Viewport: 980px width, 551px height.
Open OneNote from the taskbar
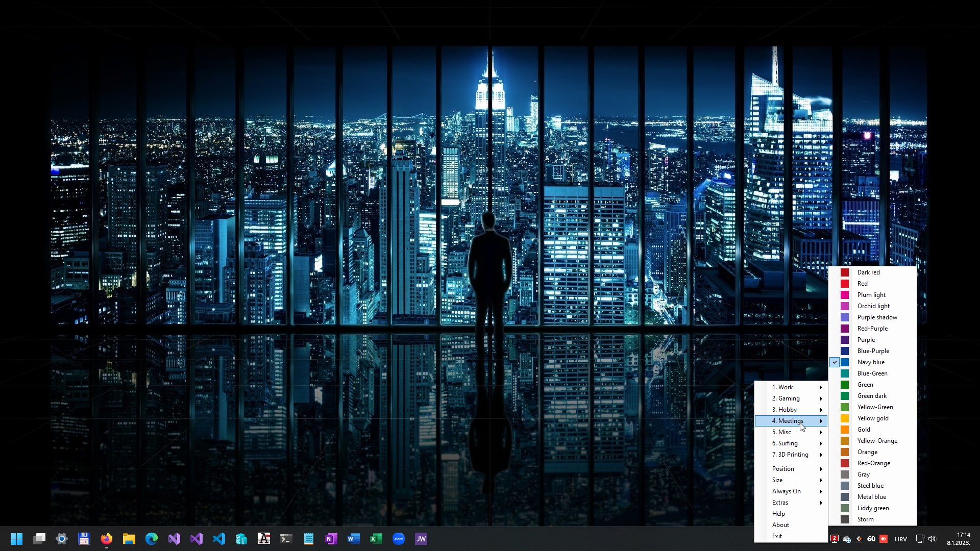(x=331, y=538)
